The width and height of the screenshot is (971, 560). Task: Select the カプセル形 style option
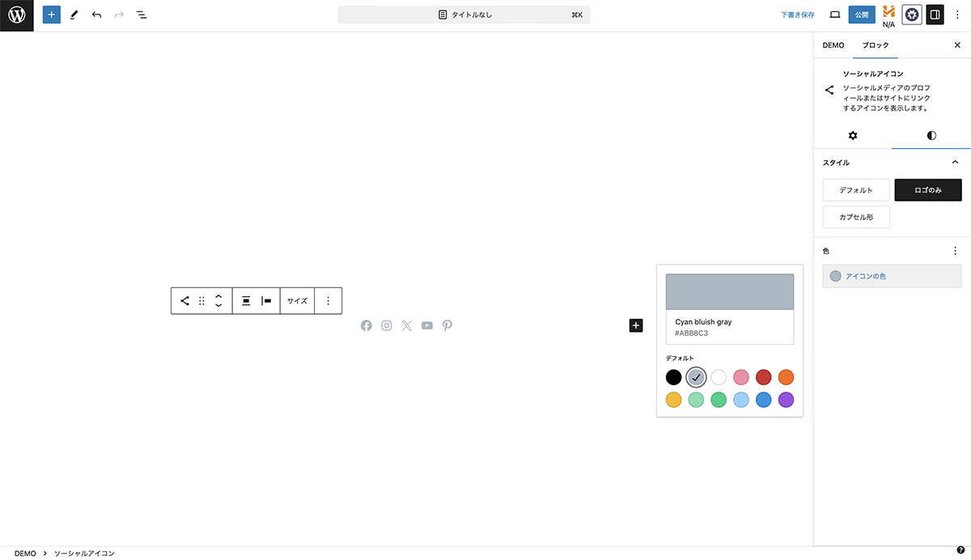856,217
